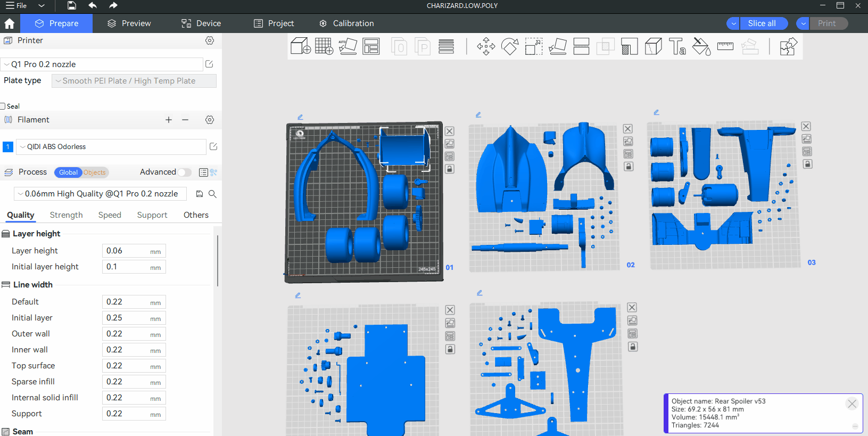The image size is (868, 436).
Task: Click the Slice all button
Action: pos(762,23)
